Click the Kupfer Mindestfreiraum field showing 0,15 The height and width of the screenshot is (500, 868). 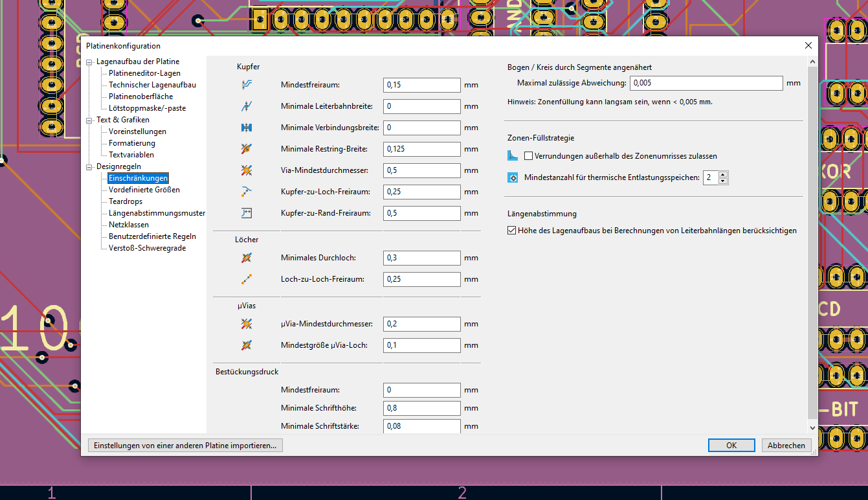click(x=422, y=85)
